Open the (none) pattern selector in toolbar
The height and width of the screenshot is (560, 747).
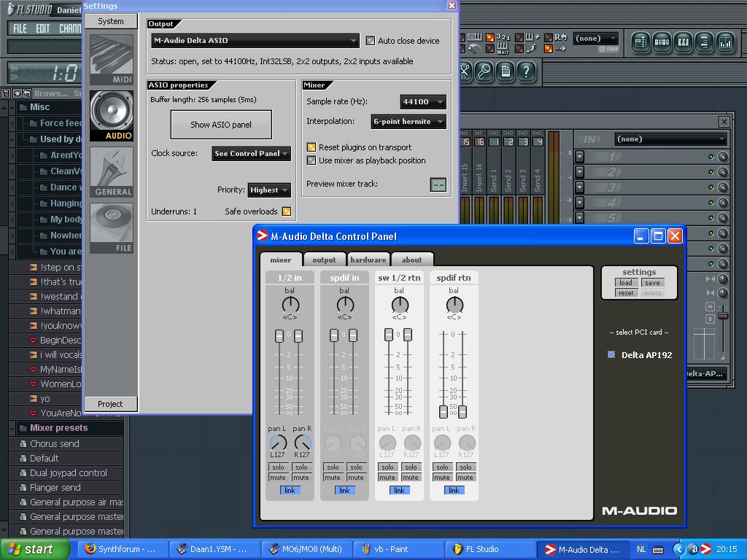pyautogui.click(x=597, y=38)
